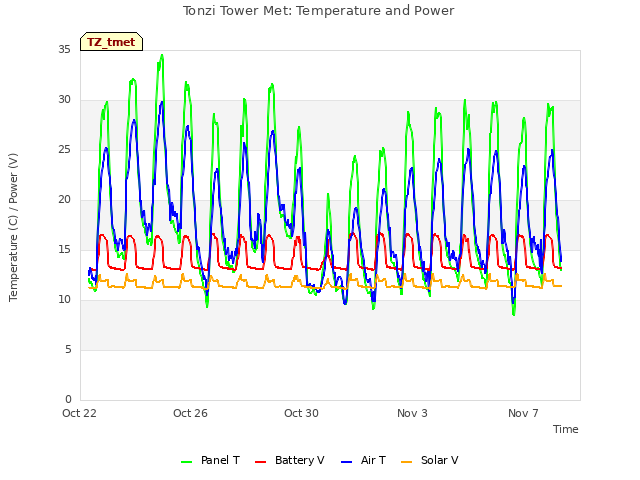Click the 35 y-axis tick label

coord(64,49)
